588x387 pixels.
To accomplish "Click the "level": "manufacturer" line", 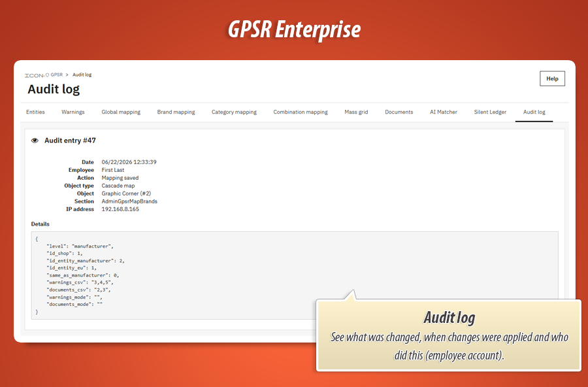I will click(x=80, y=246).
